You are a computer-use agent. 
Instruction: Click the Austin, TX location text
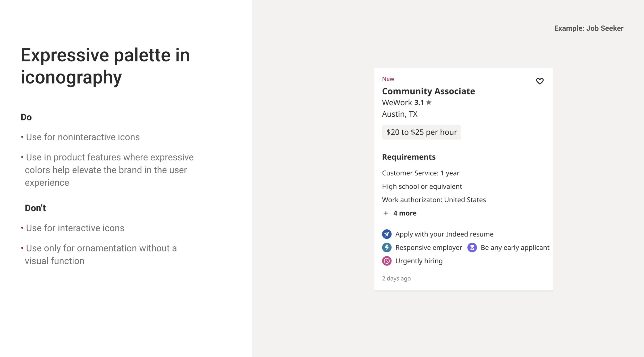click(400, 114)
